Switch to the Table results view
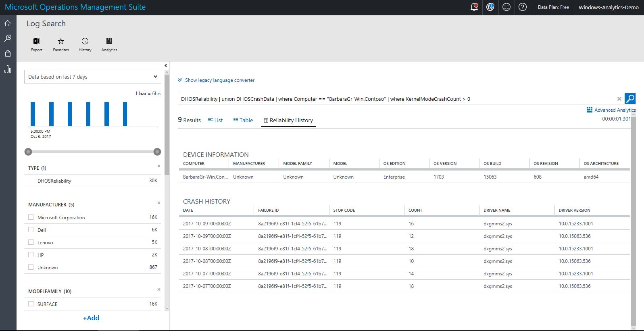 243,120
